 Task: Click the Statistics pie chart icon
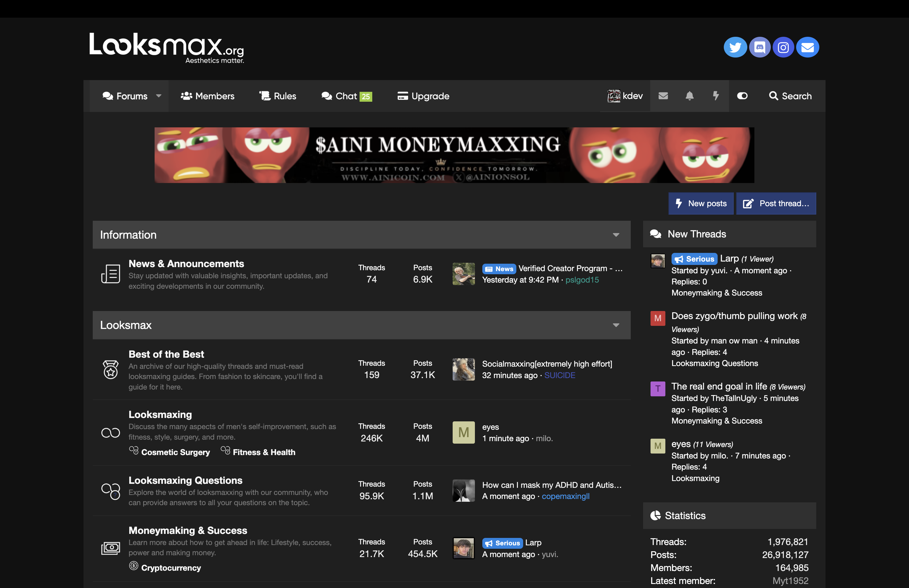coord(655,515)
